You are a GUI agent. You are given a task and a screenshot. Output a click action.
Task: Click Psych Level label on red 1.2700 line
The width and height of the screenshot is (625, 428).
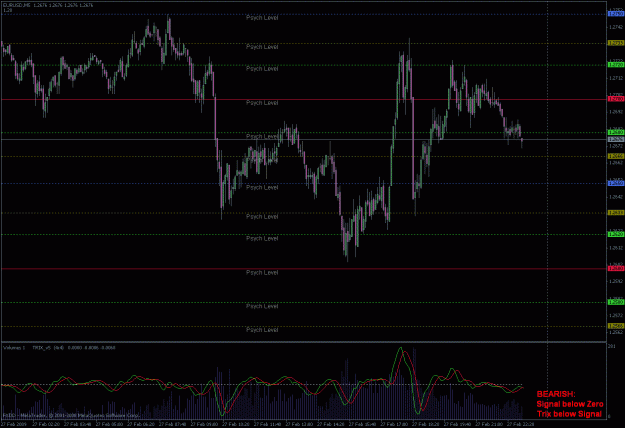click(262, 103)
